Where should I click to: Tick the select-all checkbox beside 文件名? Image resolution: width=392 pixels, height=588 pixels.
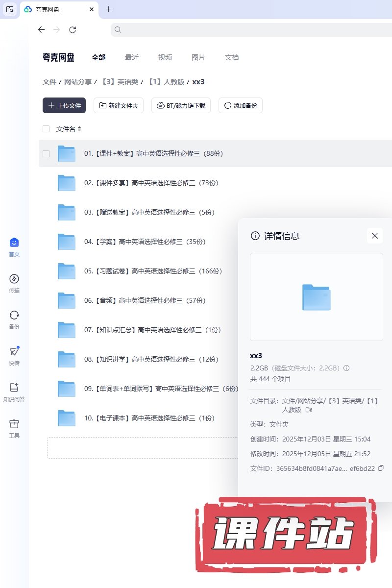click(x=46, y=129)
